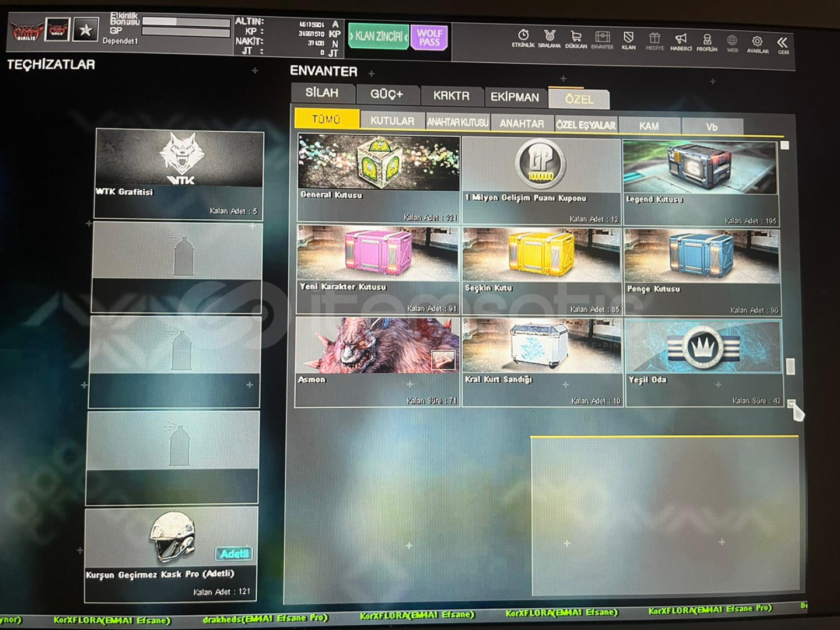Open the Haberci megaphone icon
840x630 pixels.
[681, 42]
